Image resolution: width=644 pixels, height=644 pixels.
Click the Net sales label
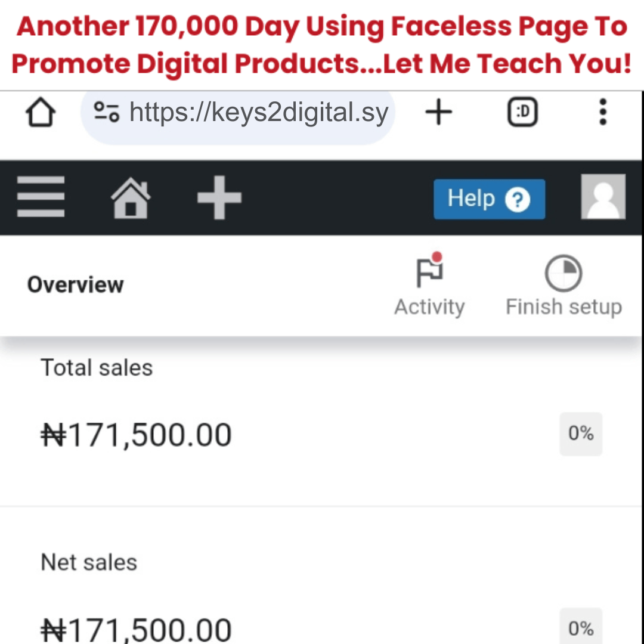point(89,562)
